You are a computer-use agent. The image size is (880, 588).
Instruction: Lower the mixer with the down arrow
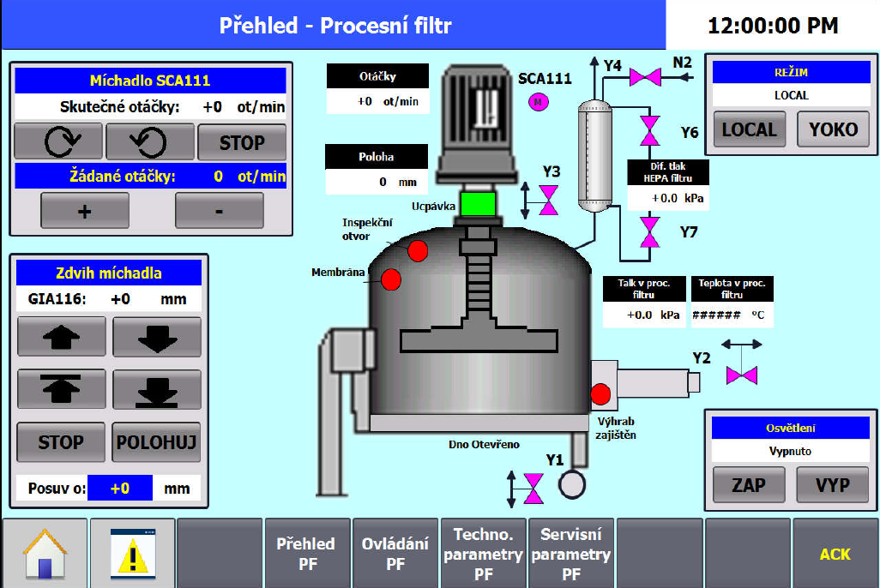point(156,336)
